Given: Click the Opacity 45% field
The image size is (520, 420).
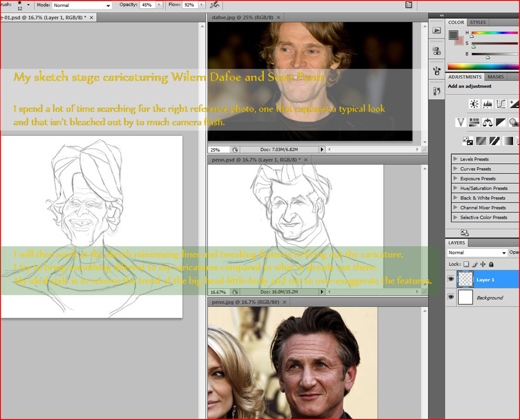Looking at the screenshot, I should tap(147, 5).
